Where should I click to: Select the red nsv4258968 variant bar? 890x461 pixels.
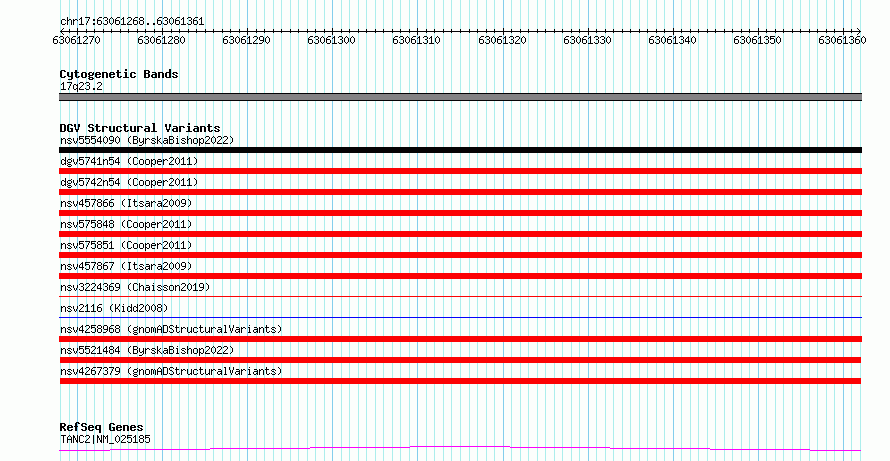(x=460, y=339)
